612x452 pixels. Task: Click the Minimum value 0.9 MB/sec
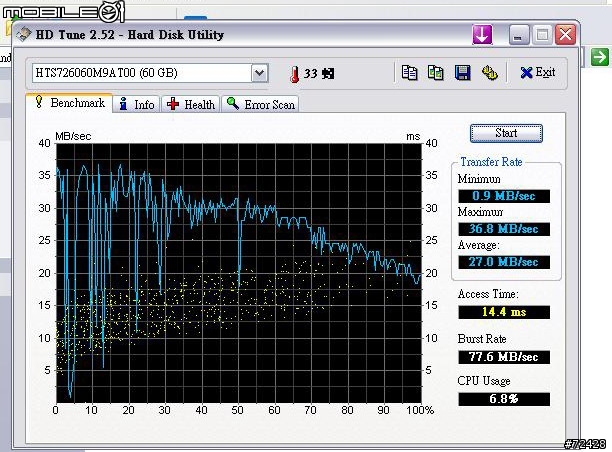click(x=504, y=196)
